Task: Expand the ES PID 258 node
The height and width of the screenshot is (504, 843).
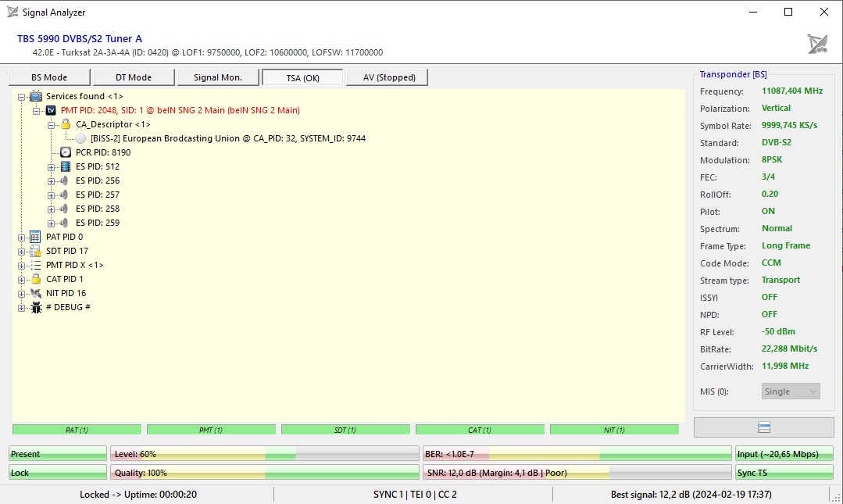Action: 51,209
